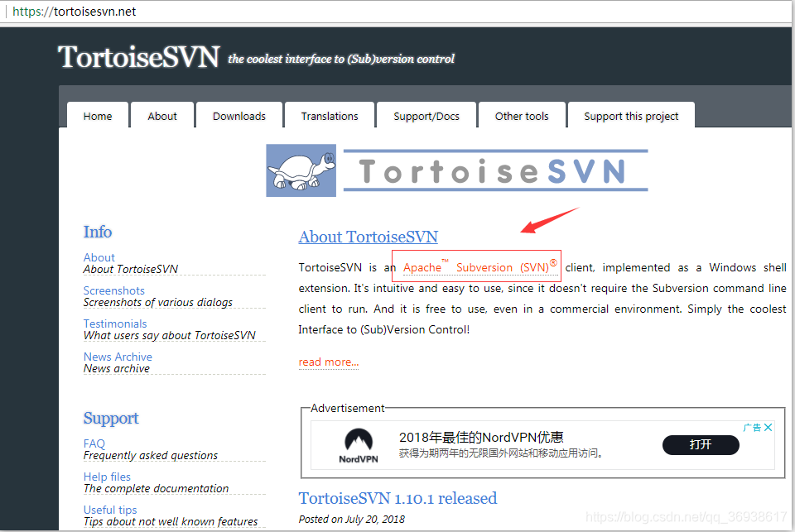Click the NordVPN ad logo
This screenshot has width=795, height=532.
click(359, 445)
